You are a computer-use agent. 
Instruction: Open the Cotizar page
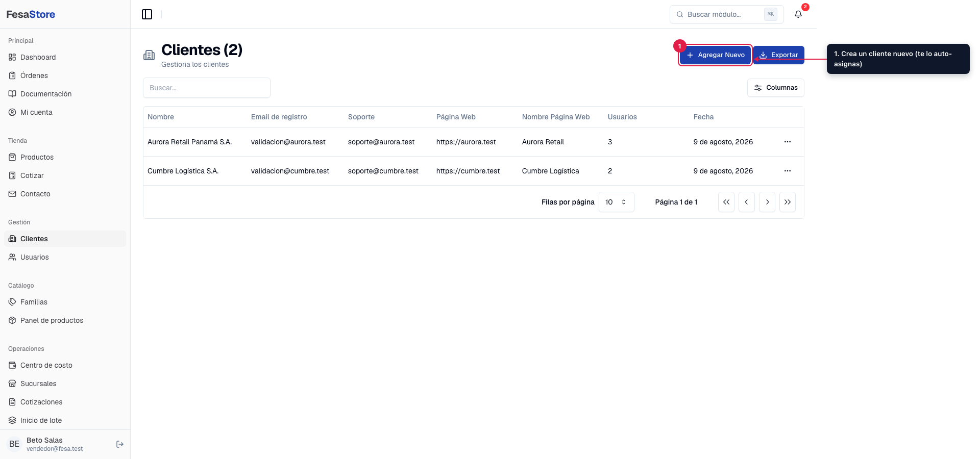tap(65, 175)
